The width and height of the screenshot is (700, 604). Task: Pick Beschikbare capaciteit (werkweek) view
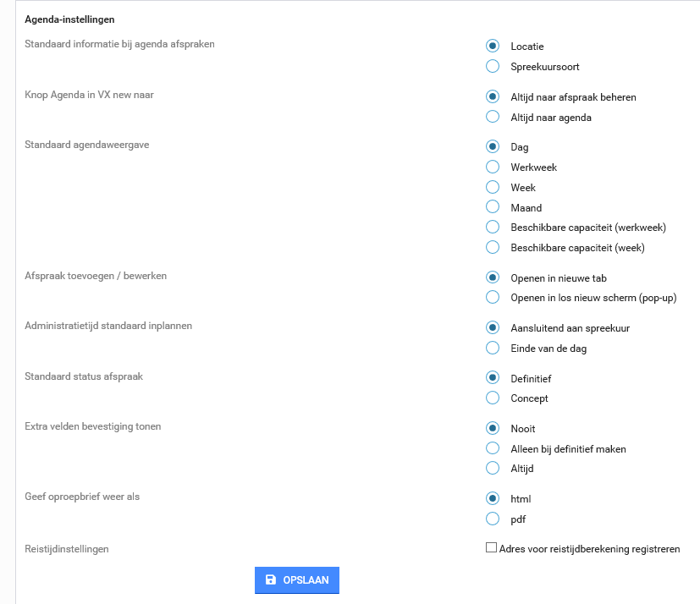click(x=493, y=227)
